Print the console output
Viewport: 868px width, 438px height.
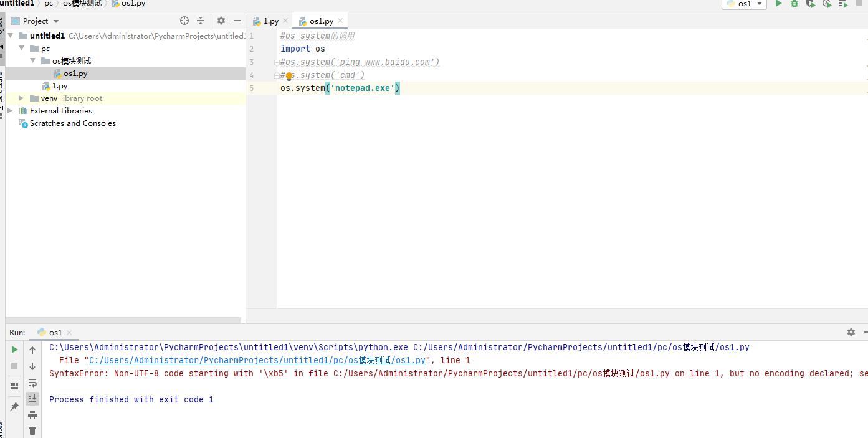pyautogui.click(x=32, y=415)
